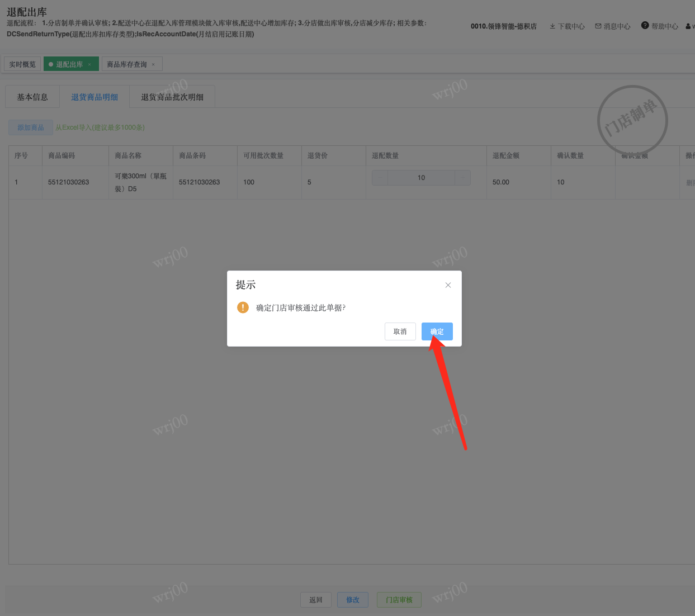Click the 添加商品 button

pyautogui.click(x=31, y=127)
